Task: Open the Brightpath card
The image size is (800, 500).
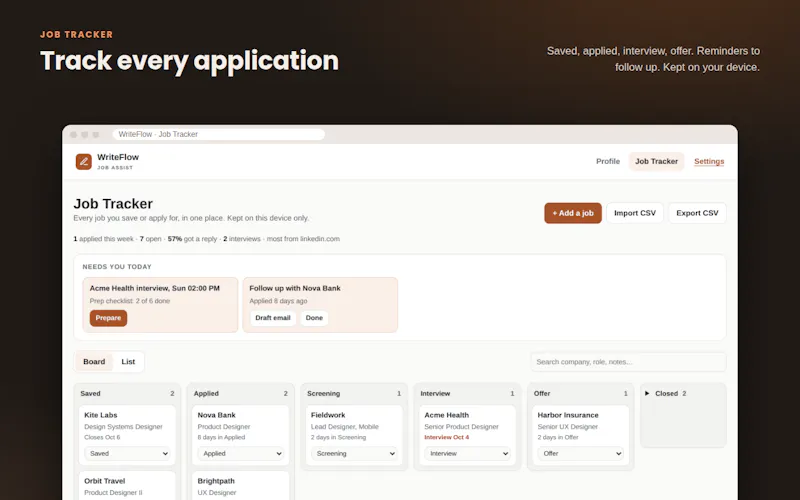Action: 240,486
